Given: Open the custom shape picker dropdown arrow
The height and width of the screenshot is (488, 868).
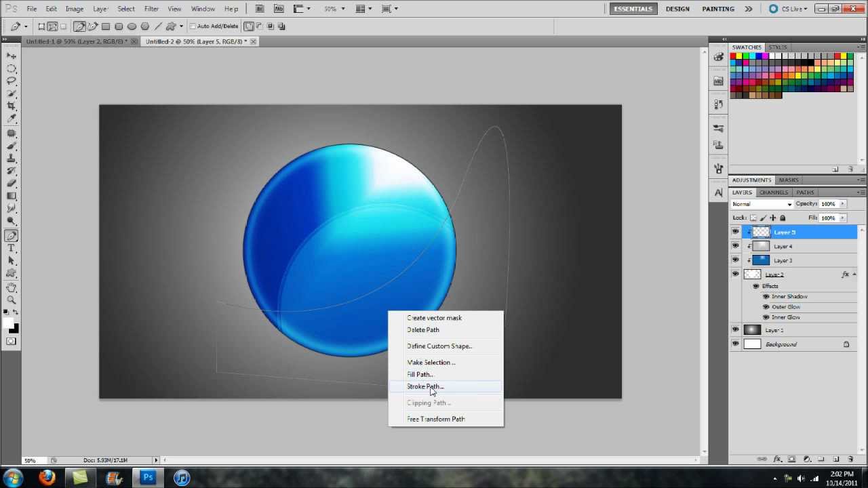Looking at the screenshot, I should click(x=181, y=26).
